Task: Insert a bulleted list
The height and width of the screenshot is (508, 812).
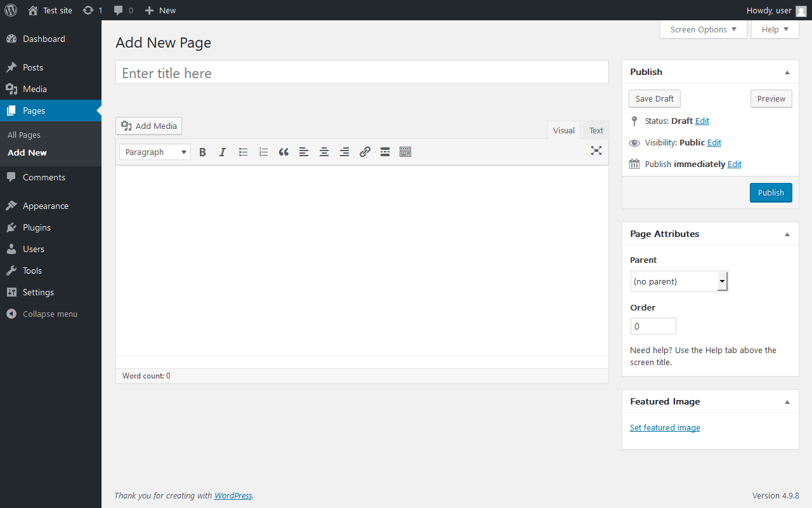Action: coord(243,152)
